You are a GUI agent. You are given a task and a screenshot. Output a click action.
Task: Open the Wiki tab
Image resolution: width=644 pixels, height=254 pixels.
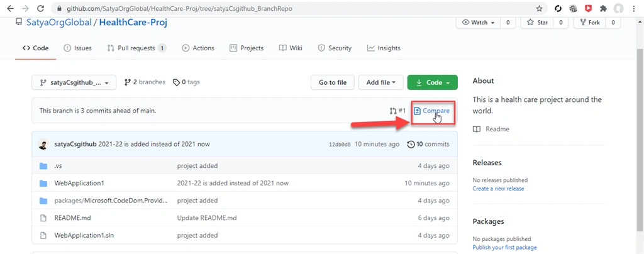[x=291, y=48]
